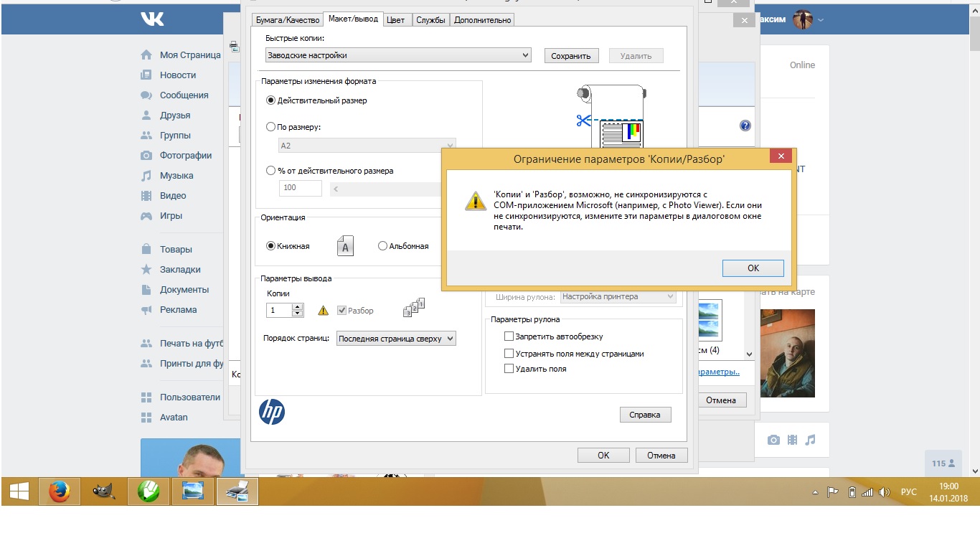Click the Удалить button
Screen dimensions: 980x551
636,56
